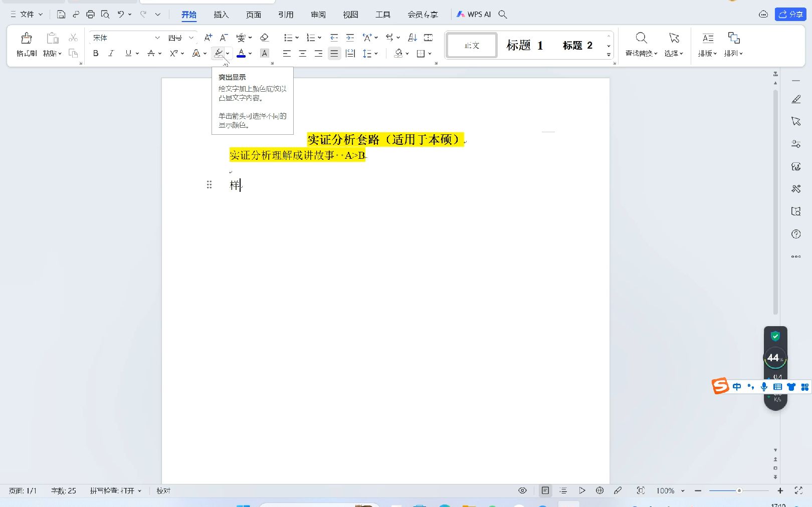Click the zoom slider handle
Screen dimensions: 812x507
739,490
